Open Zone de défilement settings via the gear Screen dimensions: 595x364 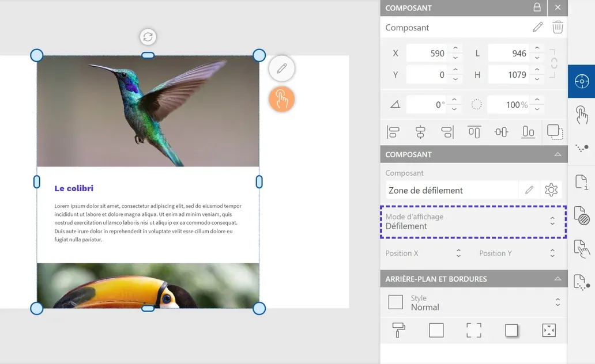click(x=551, y=189)
